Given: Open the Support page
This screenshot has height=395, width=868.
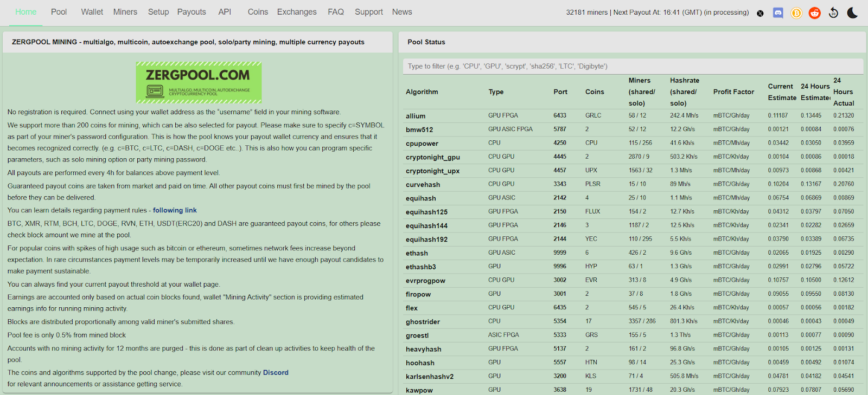Looking at the screenshot, I should (369, 12).
